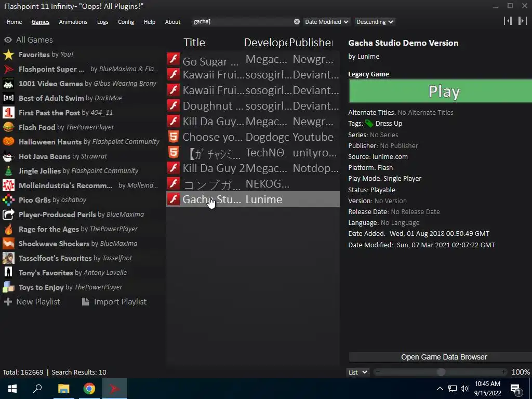Click the 1001 Video Games playlist icon
The width and height of the screenshot is (532, 399).
point(8,84)
